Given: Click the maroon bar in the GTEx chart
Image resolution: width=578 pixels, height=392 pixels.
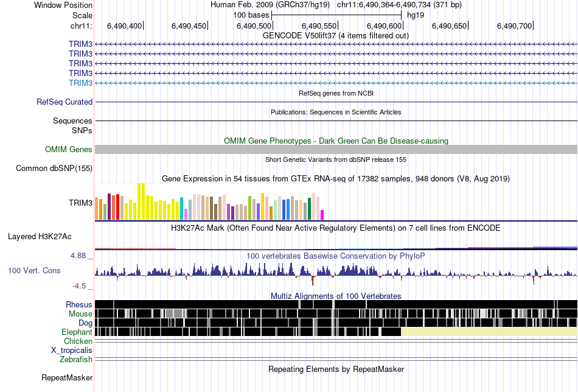Looking at the screenshot, I should point(109,207).
